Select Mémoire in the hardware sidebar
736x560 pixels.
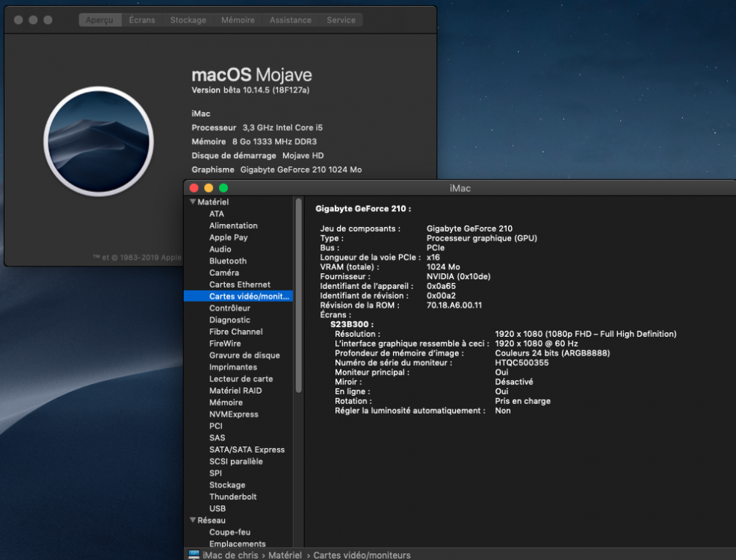point(226,402)
